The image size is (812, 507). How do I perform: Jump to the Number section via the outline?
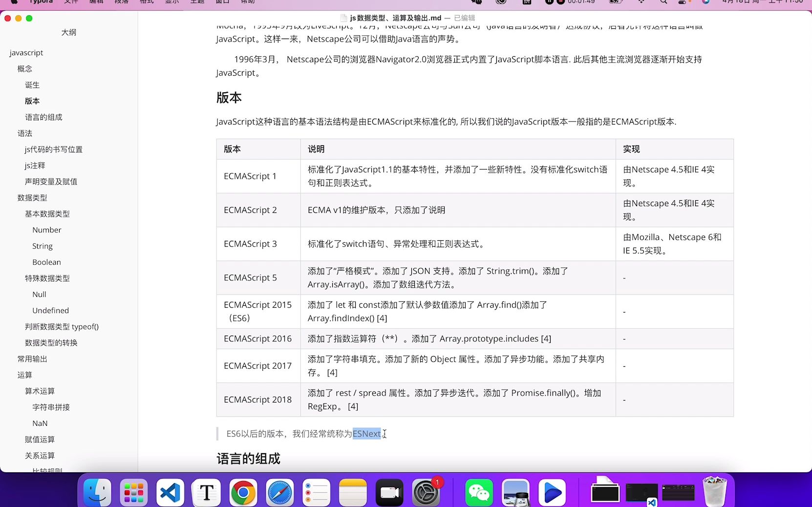pos(46,230)
